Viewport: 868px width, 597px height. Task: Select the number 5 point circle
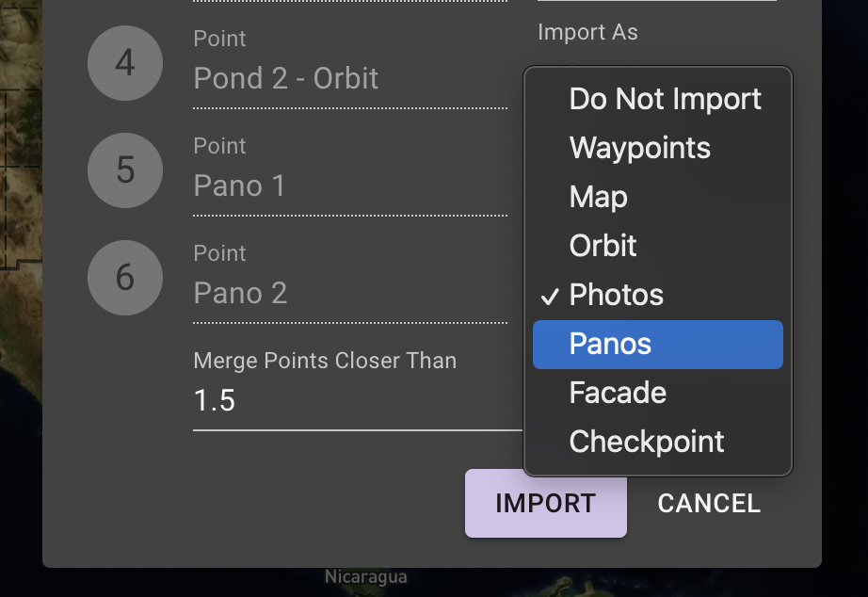pos(125,170)
